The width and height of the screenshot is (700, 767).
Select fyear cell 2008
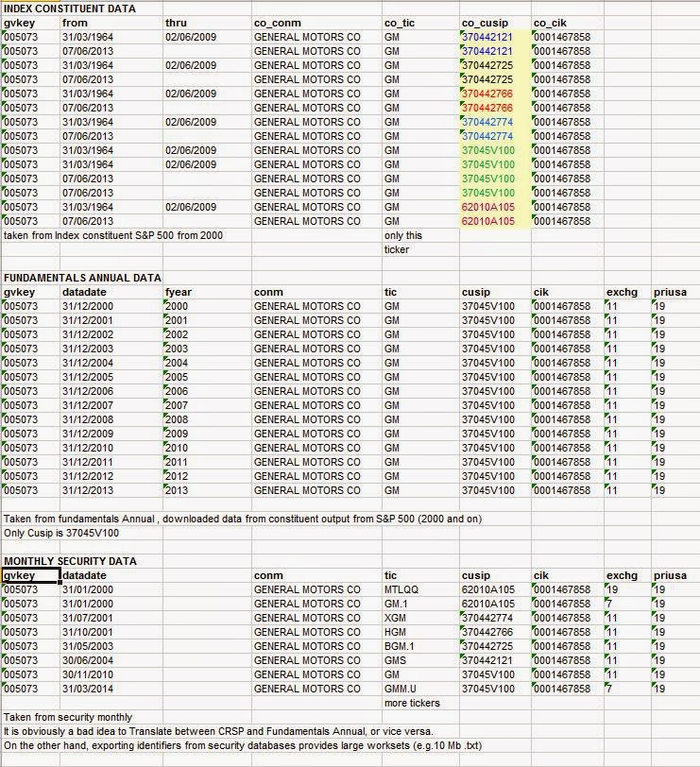[207, 419]
